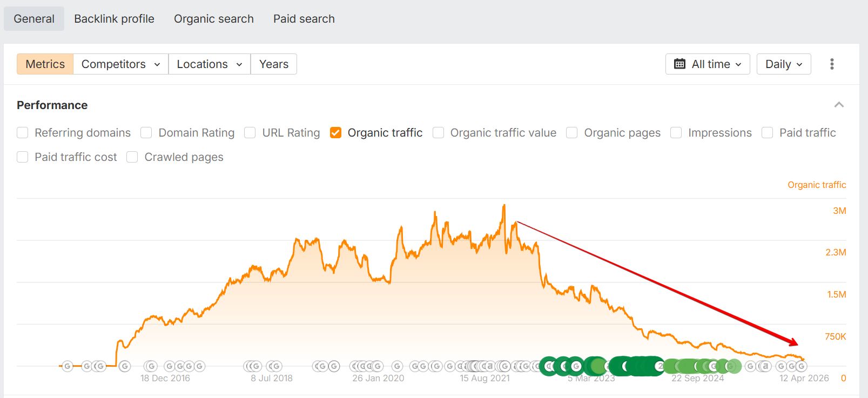Tick the Domain Rating checkbox
The height and width of the screenshot is (398, 868).
click(146, 133)
